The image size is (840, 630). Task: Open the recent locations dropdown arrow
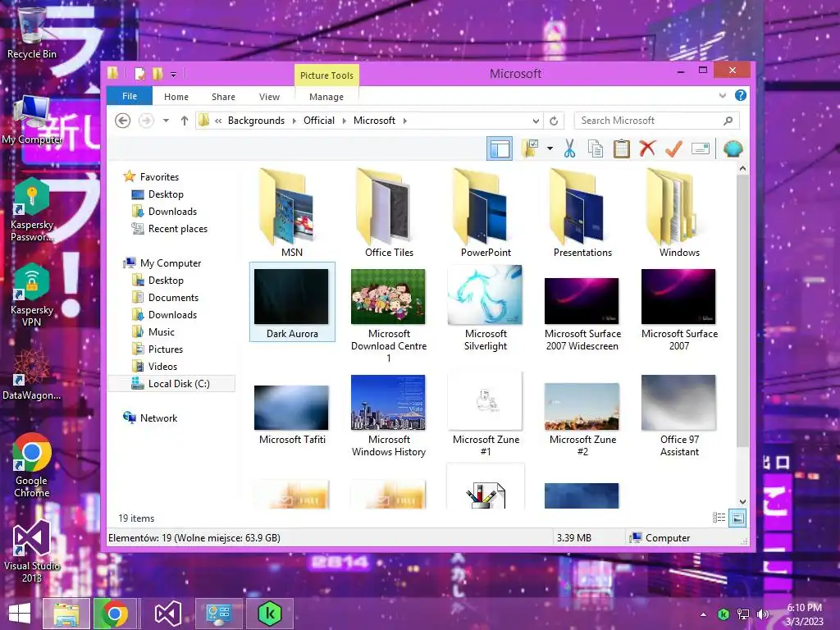coord(166,121)
